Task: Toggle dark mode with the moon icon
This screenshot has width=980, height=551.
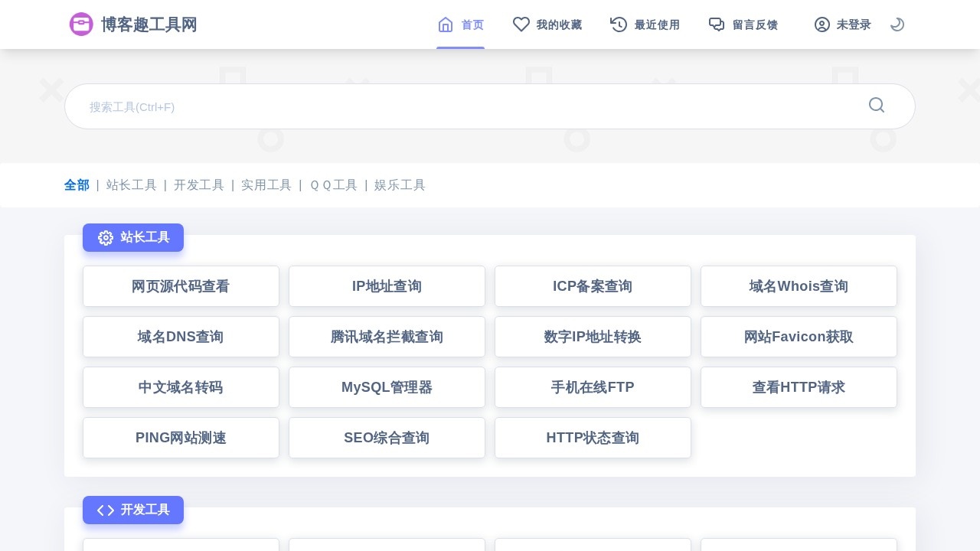Action: tap(897, 24)
